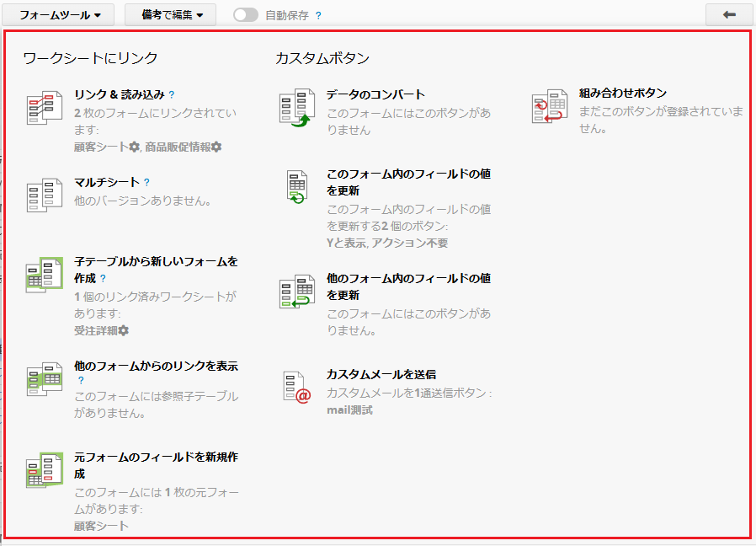Click the このフォーム内のフィールドの値を更新 icon

tap(297, 187)
